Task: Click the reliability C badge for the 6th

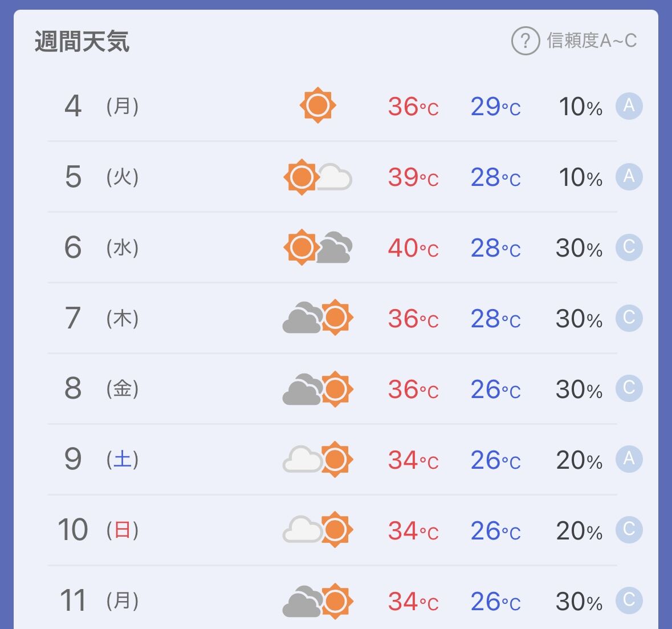Action: (629, 247)
